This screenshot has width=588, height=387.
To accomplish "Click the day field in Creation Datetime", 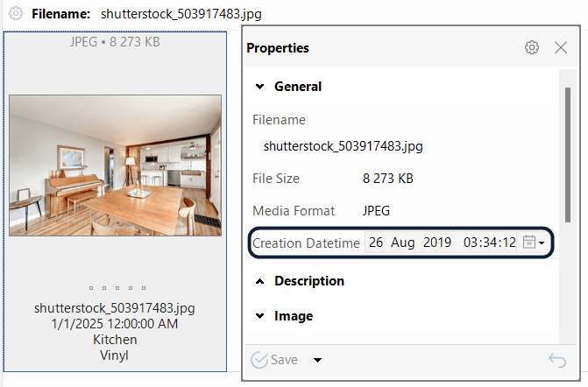I will click(x=375, y=243).
